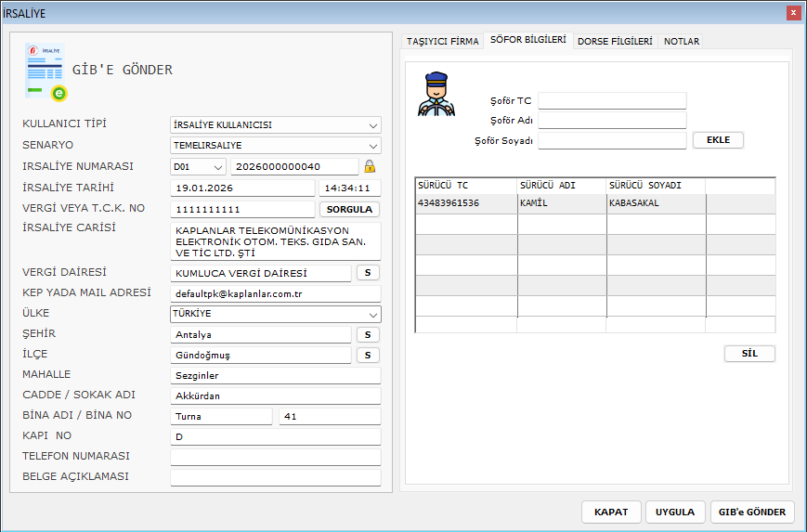Close the İrsaliye window

click(x=793, y=13)
